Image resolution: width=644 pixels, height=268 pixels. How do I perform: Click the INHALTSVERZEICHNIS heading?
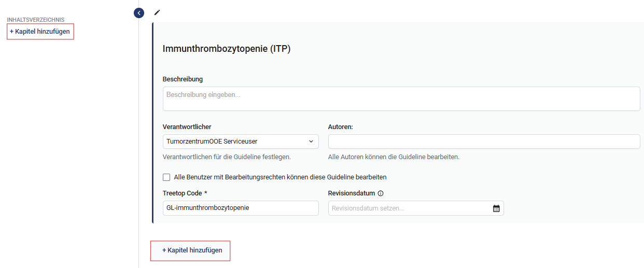[x=36, y=20]
